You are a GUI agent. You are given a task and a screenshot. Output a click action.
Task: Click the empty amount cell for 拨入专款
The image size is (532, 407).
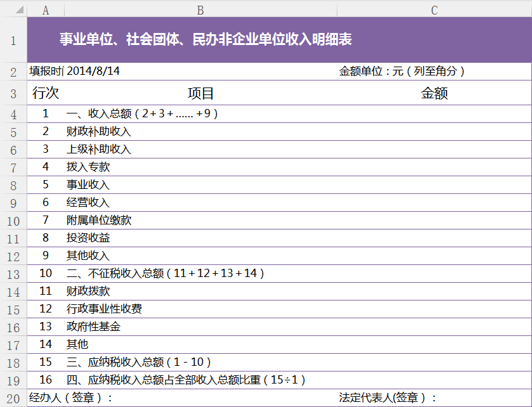pyautogui.click(x=434, y=167)
